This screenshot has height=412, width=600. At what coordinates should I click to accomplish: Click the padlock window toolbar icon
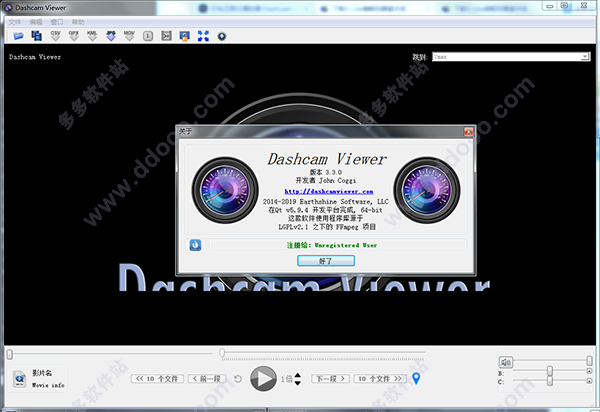coord(184,36)
